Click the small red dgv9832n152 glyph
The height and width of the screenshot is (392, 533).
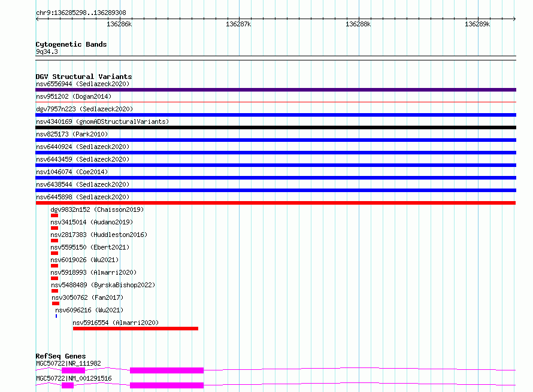click(54, 215)
